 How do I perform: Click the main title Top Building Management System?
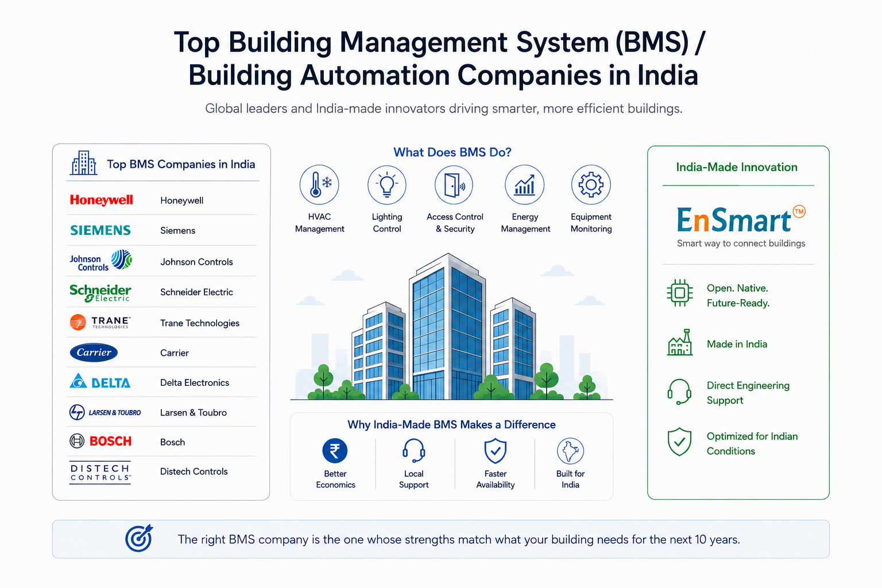[441, 59]
